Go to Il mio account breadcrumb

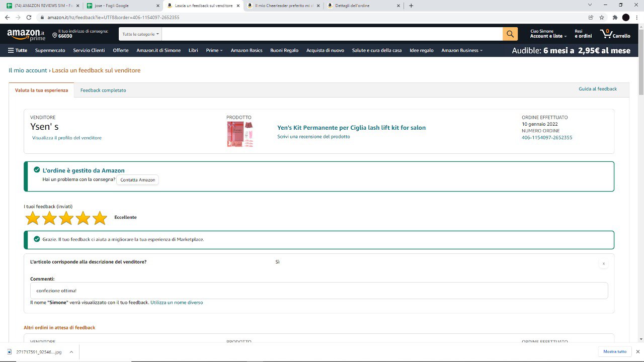(x=28, y=70)
